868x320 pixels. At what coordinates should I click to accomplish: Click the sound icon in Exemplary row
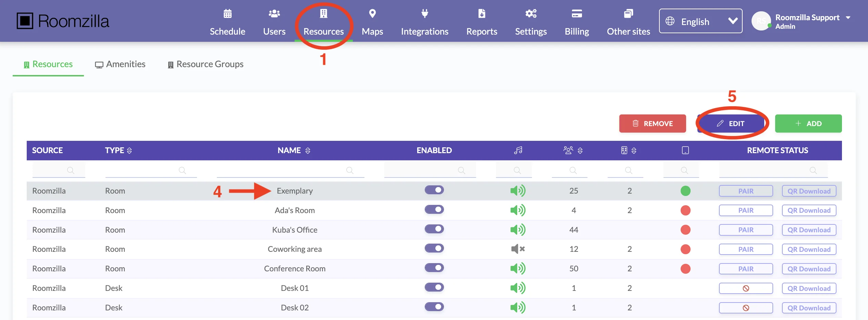pos(518,190)
